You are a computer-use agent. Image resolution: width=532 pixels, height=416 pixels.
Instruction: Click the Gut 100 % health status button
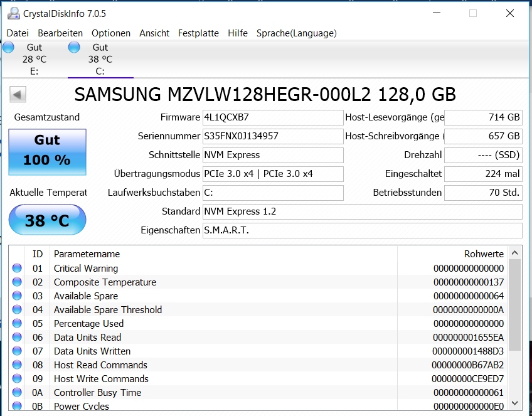pos(47,152)
